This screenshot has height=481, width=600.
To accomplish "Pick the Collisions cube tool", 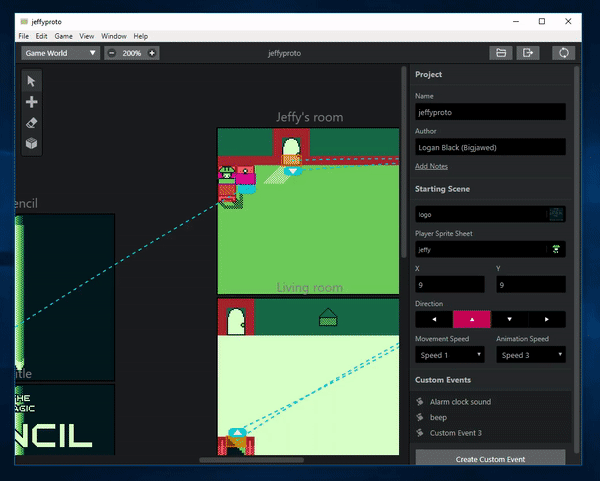I will pyautogui.click(x=31, y=143).
